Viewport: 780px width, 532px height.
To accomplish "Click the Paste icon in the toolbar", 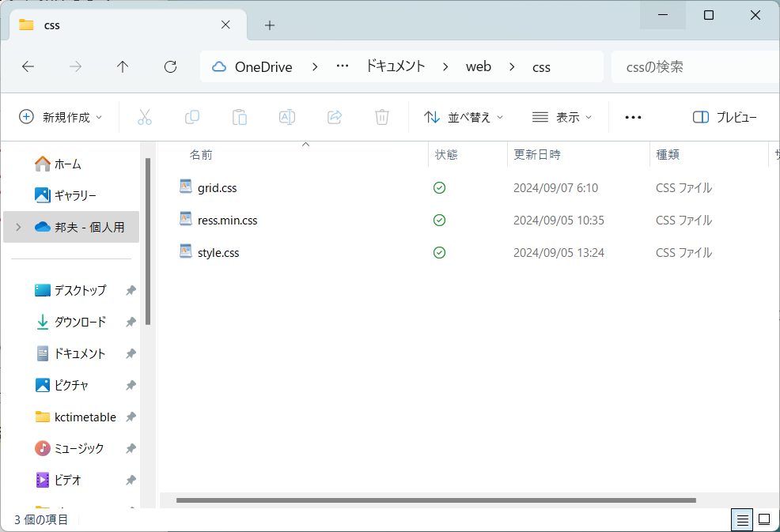I will [239, 116].
